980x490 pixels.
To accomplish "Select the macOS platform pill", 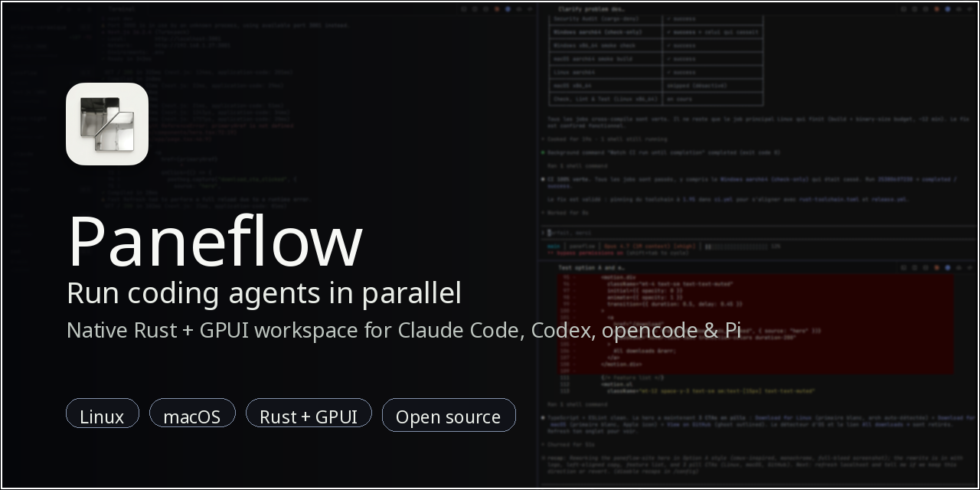I will (x=192, y=413).
